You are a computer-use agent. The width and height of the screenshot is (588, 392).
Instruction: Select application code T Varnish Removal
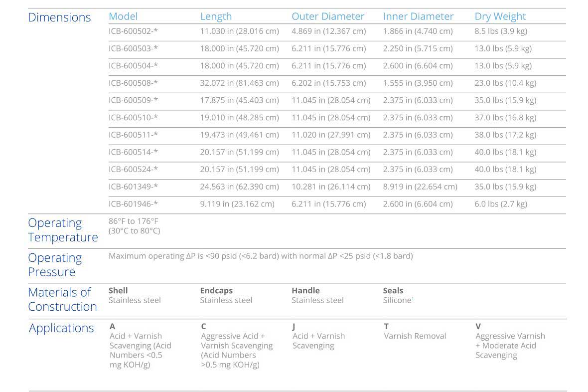point(415,336)
